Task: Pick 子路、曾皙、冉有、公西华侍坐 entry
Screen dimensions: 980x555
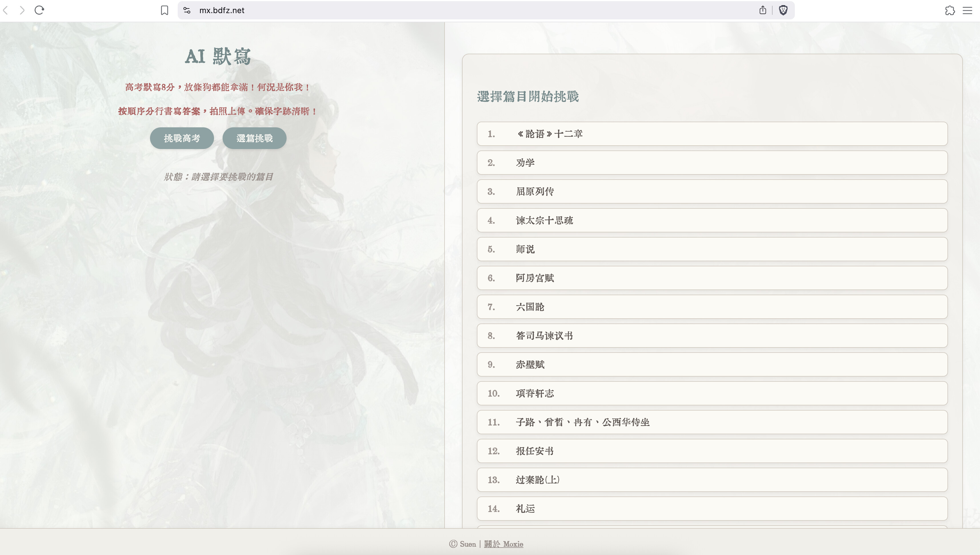Action: [x=712, y=422]
